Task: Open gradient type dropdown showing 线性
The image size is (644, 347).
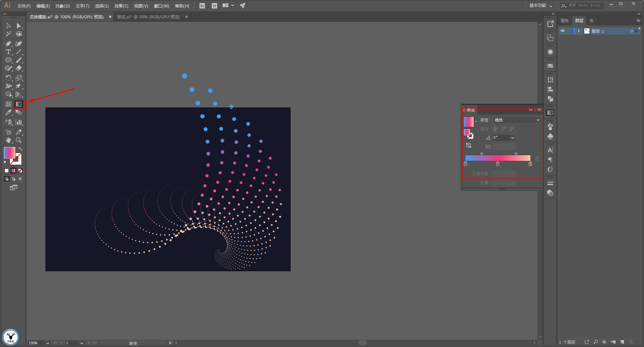Action: click(517, 120)
